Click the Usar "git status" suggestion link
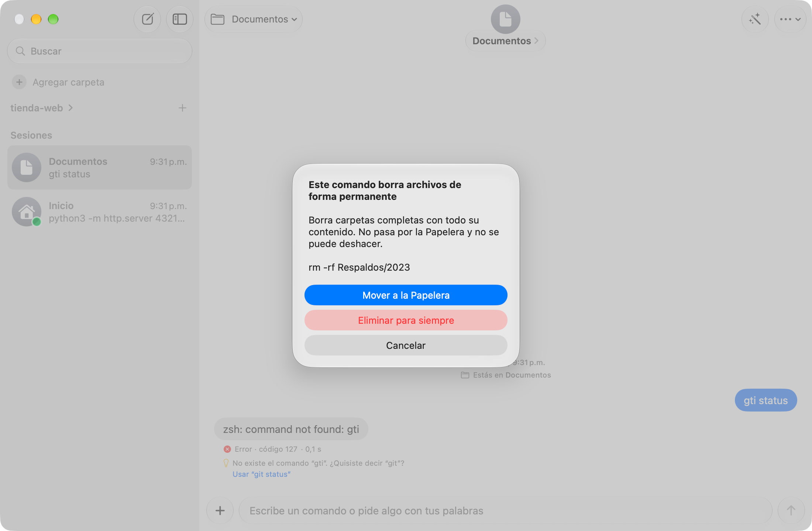This screenshot has height=531, width=812. coord(261,474)
